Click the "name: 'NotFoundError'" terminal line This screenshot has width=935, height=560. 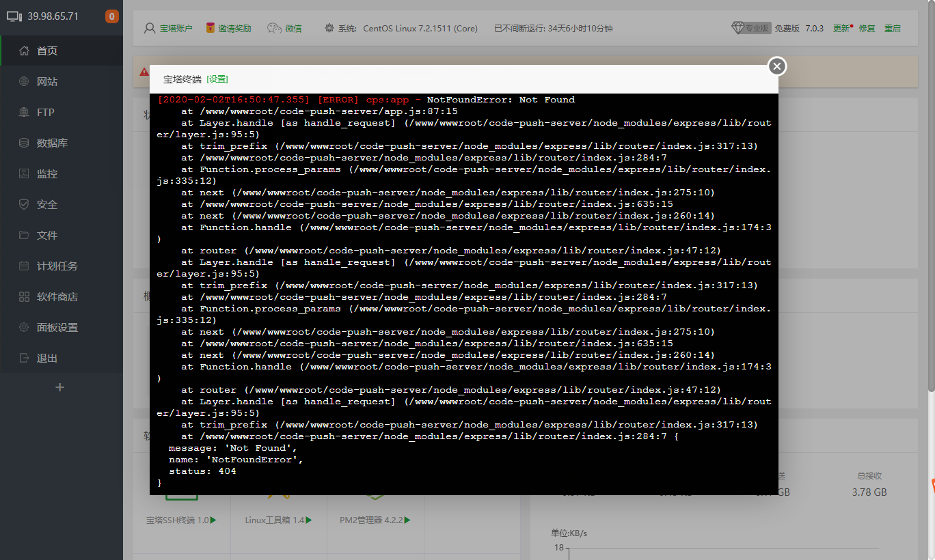point(236,460)
